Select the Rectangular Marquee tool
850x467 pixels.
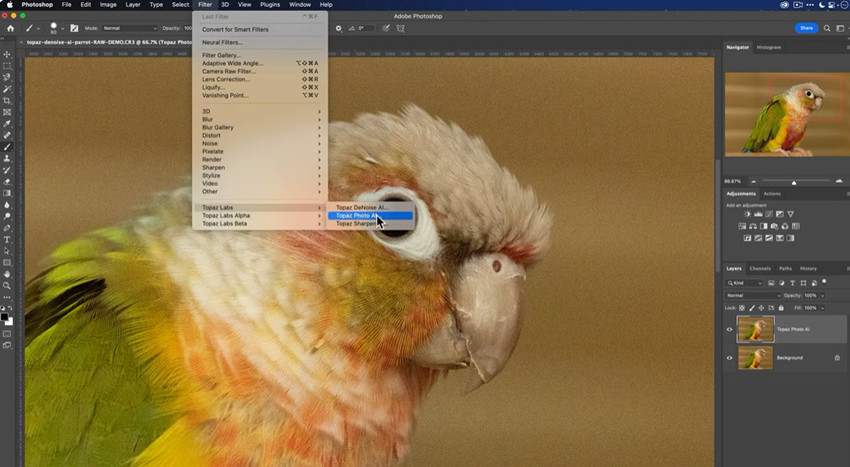7,66
